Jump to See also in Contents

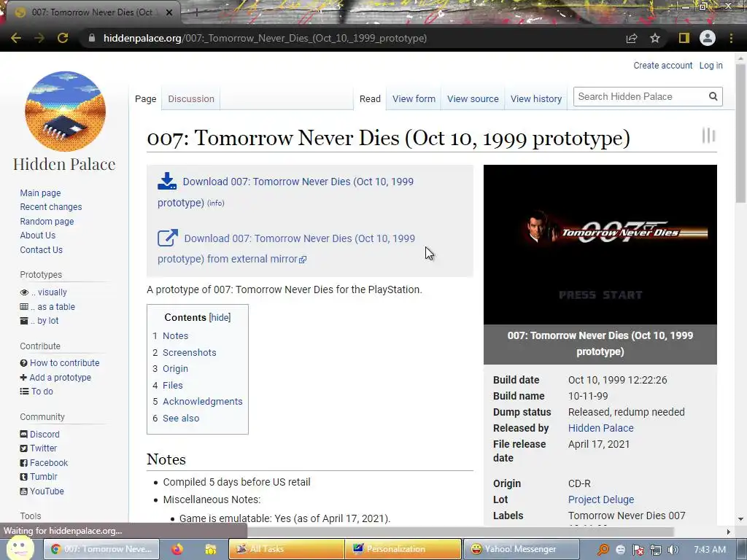pyautogui.click(x=181, y=418)
